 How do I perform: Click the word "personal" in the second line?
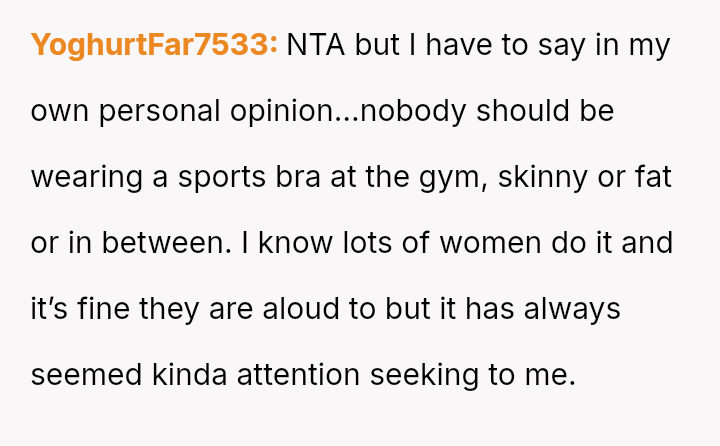146,111
